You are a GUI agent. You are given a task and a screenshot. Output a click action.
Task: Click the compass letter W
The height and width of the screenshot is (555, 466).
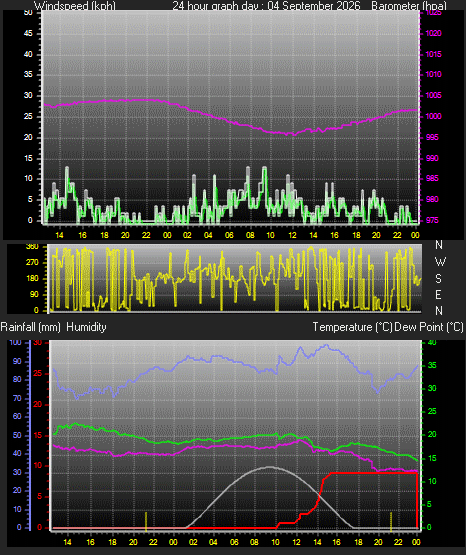tap(440, 262)
